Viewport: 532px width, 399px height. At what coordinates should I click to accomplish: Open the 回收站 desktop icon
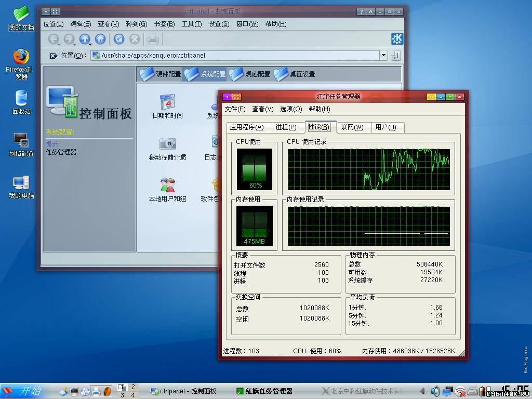pos(21,102)
